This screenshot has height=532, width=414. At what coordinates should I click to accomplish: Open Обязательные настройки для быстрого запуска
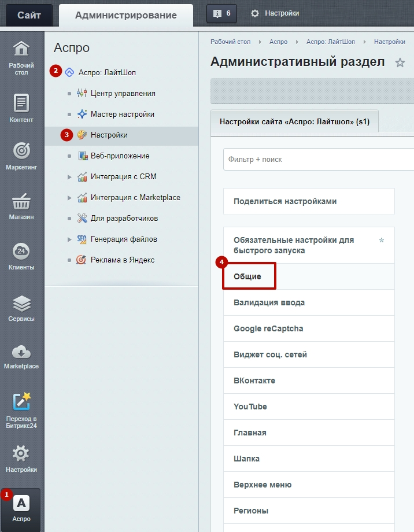tap(309, 245)
